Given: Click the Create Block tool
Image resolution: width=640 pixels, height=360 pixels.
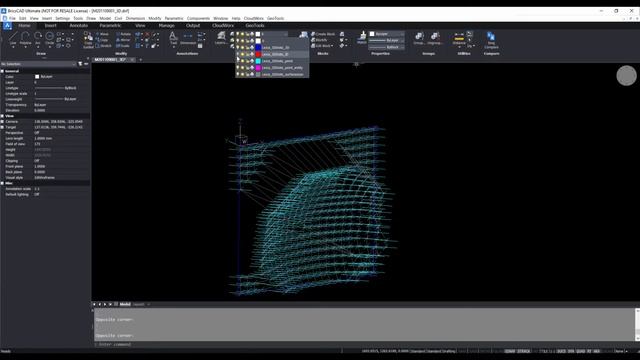Looking at the screenshot, I should 323,34.
